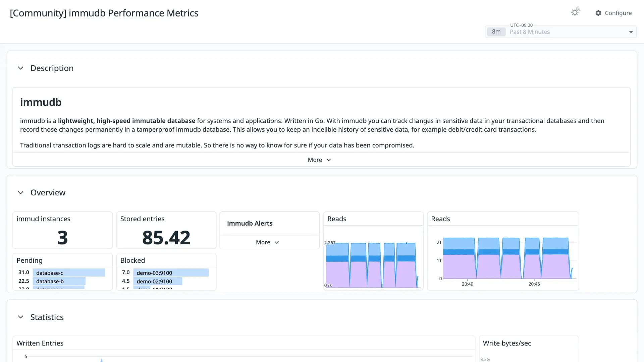Open the Configure settings
Image resolution: width=644 pixels, height=362 pixels.
[x=613, y=13]
